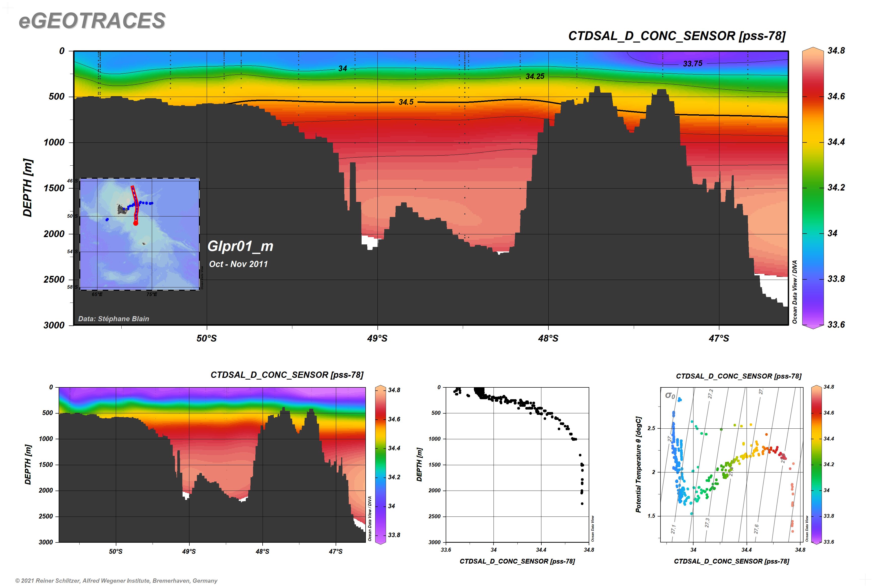Viewport: 873px width, 588px height.
Task: Click the 49°S tick label of main section
Action: (x=377, y=339)
